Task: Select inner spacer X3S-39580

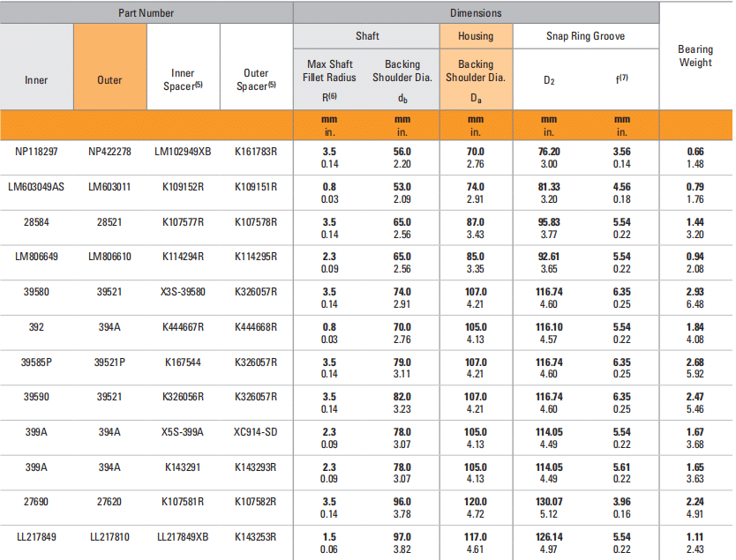Action: [183, 292]
